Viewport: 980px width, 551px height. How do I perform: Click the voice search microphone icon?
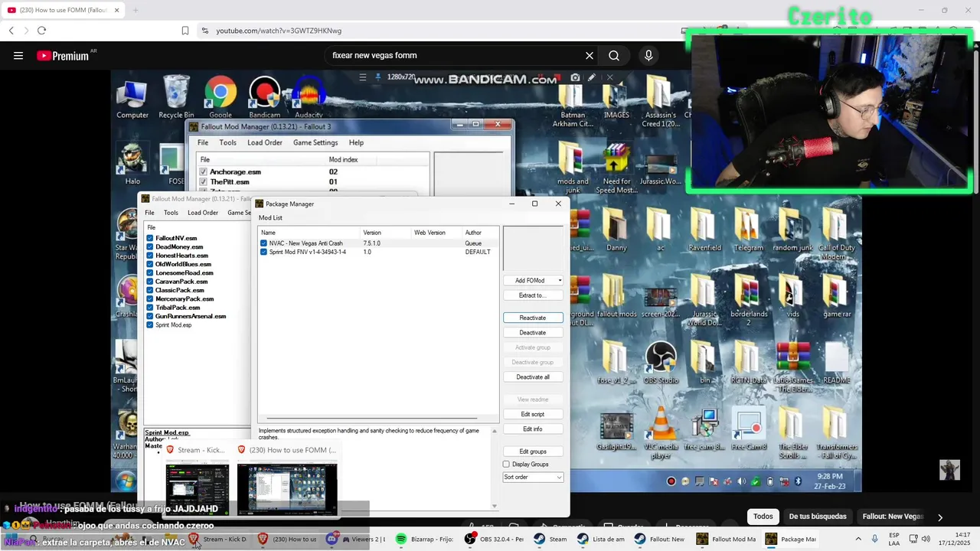[648, 55]
